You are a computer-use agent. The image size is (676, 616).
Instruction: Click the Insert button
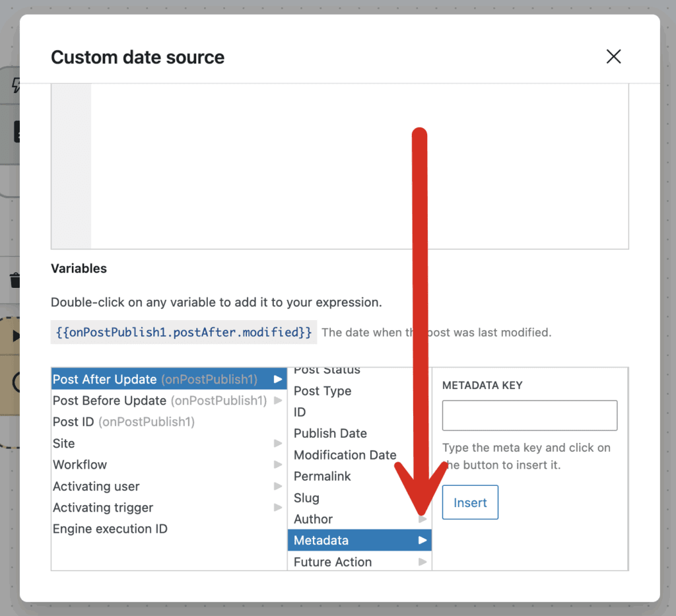[x=470, y=502]
